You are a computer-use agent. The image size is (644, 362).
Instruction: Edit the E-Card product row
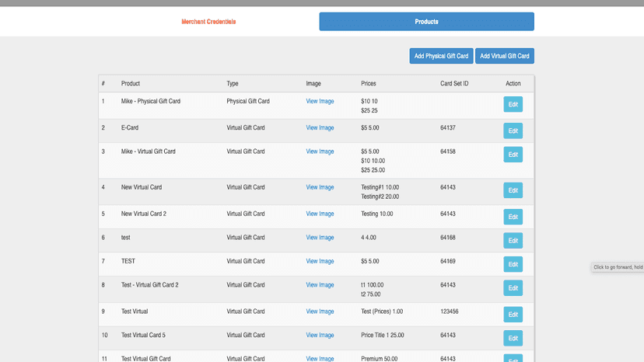tap(513, 131)
